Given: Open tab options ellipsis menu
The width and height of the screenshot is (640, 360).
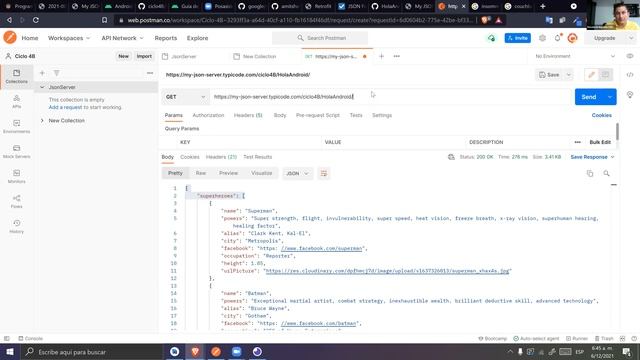Looking at the screenshot, I should [397, 56].
